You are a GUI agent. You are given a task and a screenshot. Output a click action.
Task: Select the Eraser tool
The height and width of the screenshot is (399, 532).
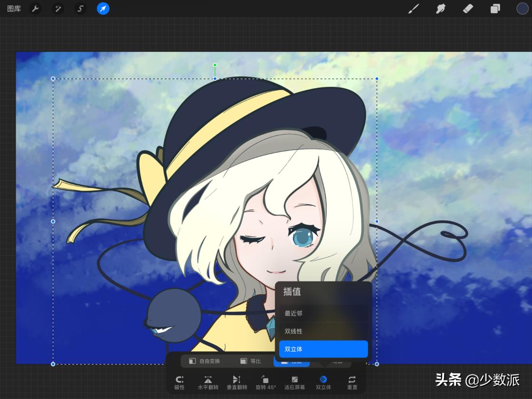[x=467, y=9]
